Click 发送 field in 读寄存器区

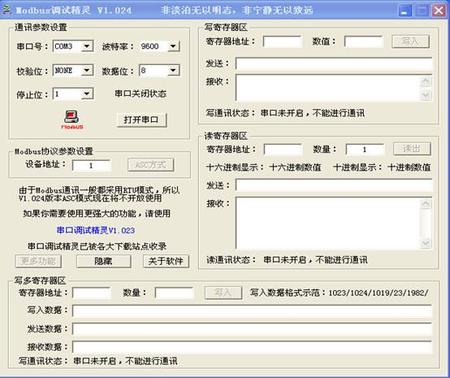tap(334, 185)
